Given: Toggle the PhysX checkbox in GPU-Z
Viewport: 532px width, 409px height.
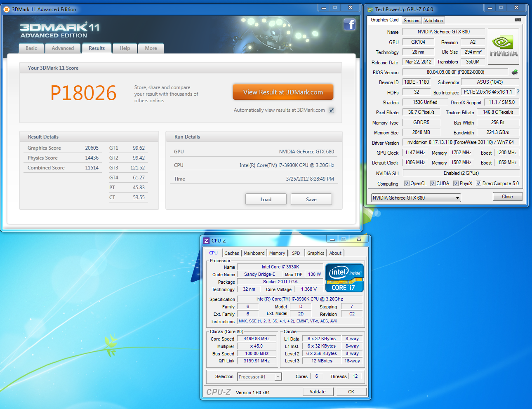Looking at the screenshot, I should [456, 183].
